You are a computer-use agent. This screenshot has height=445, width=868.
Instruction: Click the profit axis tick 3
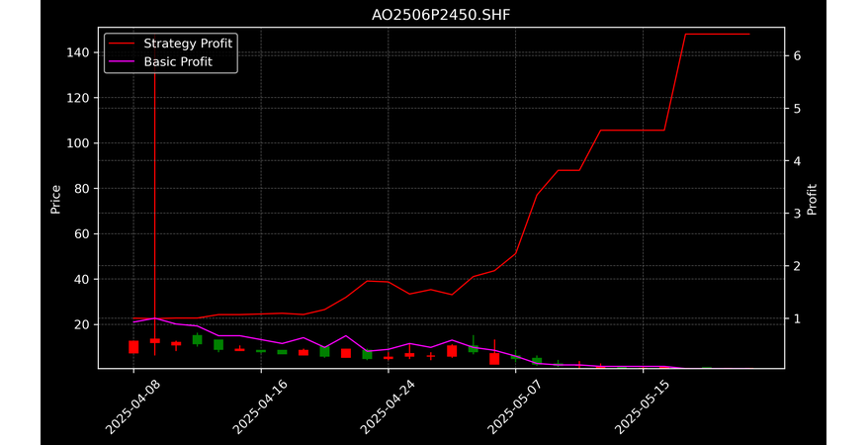point(798,214)
